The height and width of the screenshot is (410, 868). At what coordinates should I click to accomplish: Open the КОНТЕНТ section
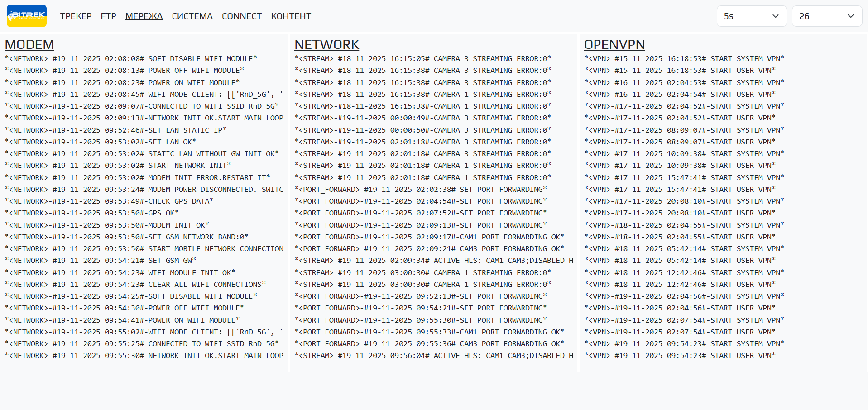coord(291,16)
